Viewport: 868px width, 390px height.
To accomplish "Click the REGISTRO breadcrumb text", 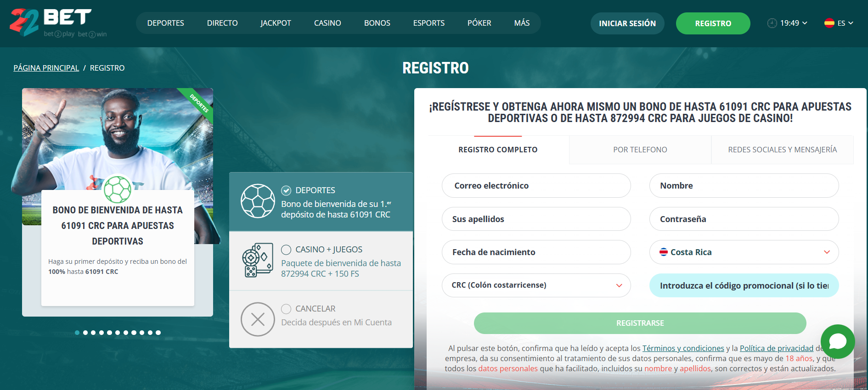I will (x=107, y=68).
